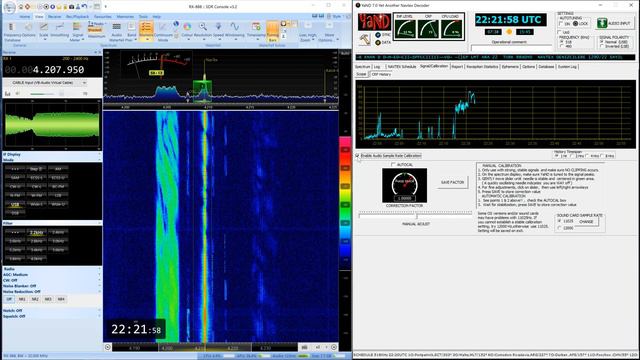Open the Signal Meter dropdown
640x360 pixels.
[77, 32]
